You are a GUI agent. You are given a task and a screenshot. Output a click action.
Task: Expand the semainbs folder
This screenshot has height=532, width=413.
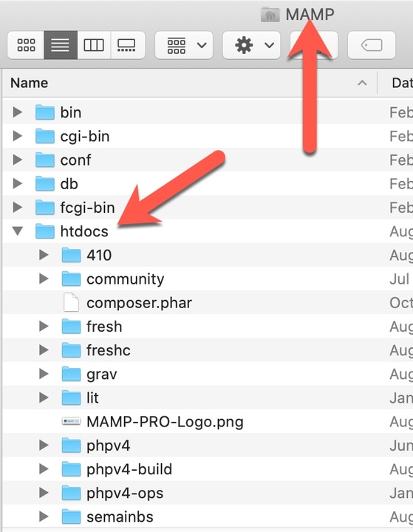click(44, 516)
